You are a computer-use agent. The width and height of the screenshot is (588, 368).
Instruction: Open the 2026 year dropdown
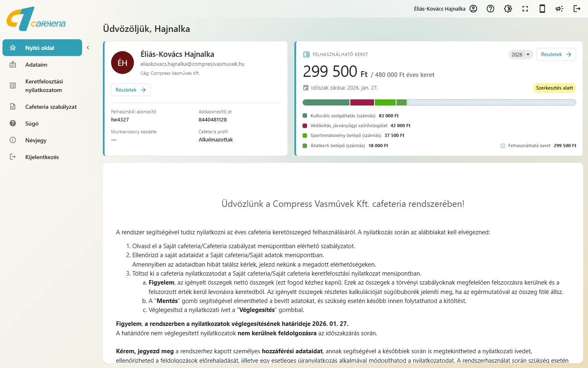click(x=521, y=54)
